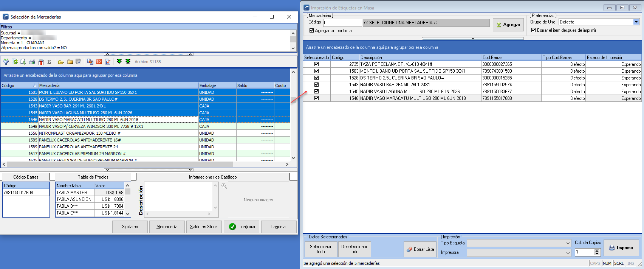Click the column adjust icon with red bars
This screenshot has width=644, height=269.
41,62
